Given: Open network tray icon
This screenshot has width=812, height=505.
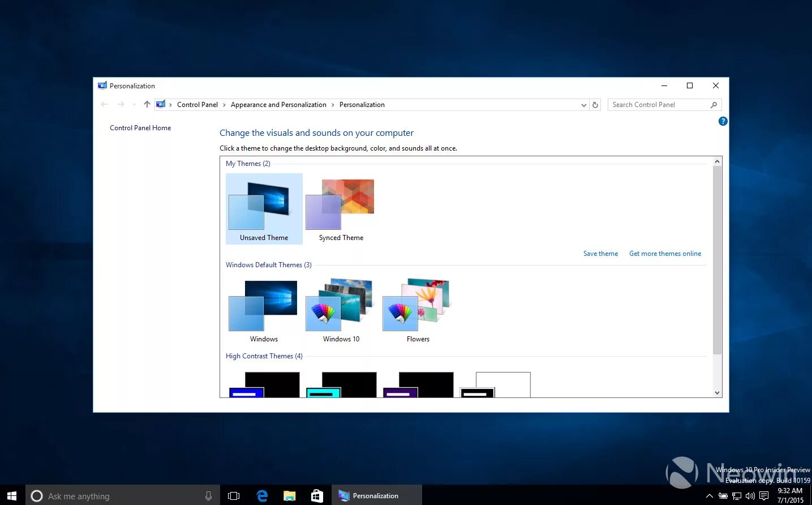Looking at the screenshot, I should [737, 496].
